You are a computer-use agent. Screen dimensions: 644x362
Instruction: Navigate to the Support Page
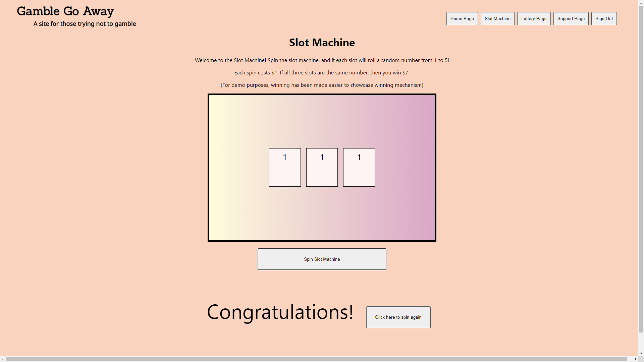[571, 19]
